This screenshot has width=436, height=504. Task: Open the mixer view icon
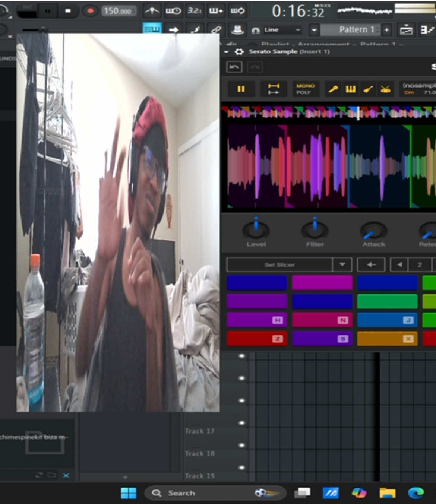[x=406, y=30]
